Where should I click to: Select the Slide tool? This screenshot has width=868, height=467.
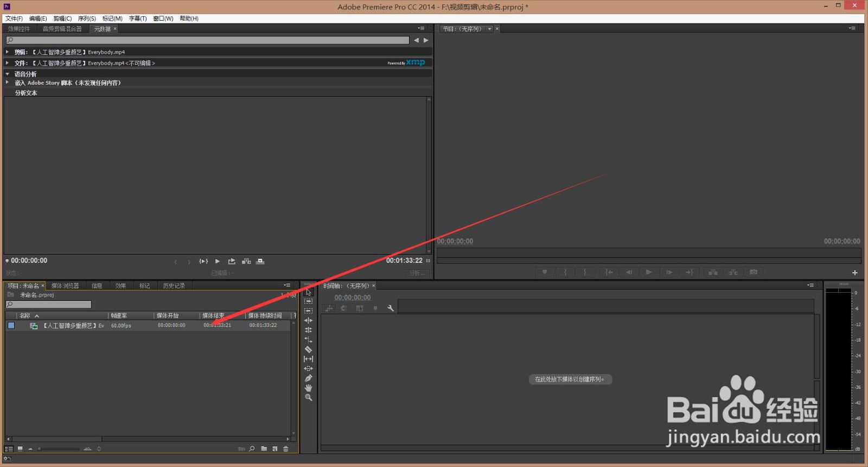(308, 369)
